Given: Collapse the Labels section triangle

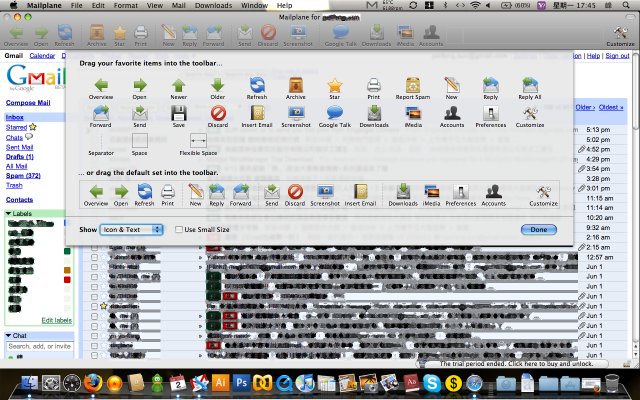Looking at the screenshot, I should [x=8, y=213].
